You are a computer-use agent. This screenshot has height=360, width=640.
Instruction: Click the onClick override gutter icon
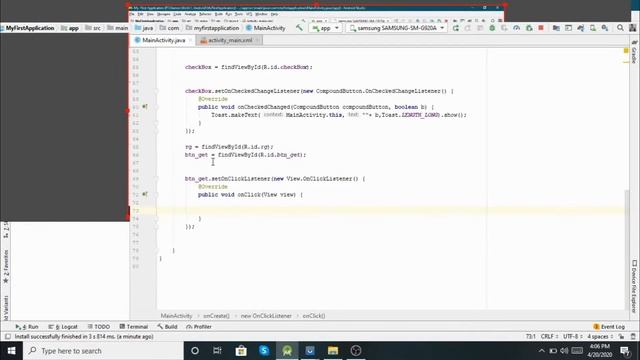[x=144, y=195]
